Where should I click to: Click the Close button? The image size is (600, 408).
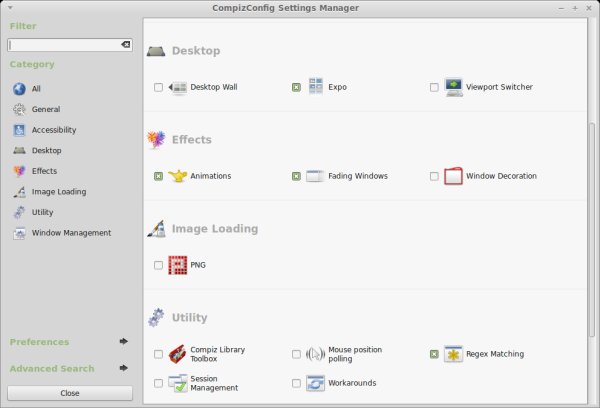pos(70,393)
